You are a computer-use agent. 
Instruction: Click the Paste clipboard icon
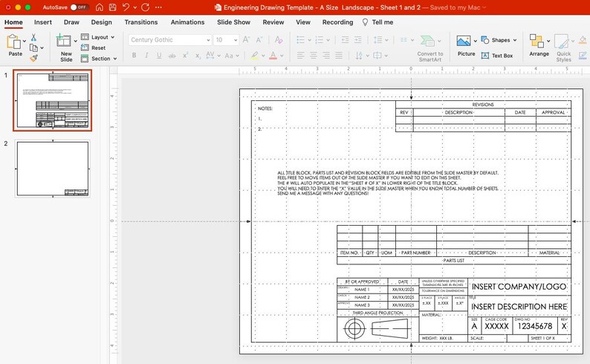13,42
